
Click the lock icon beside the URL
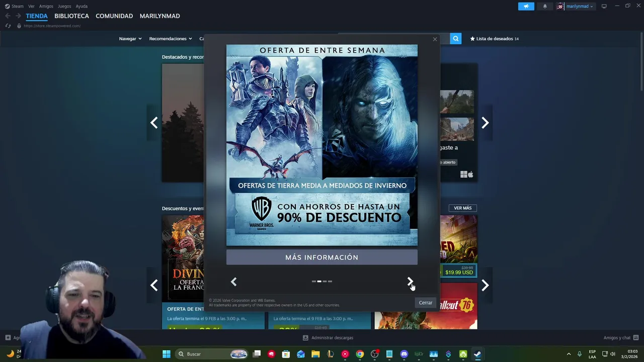click(x=19, y=26)
